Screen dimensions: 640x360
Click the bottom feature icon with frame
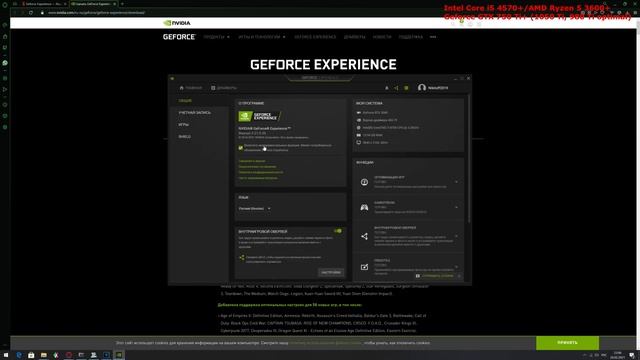pyautogui.click(x=364, y=267)
